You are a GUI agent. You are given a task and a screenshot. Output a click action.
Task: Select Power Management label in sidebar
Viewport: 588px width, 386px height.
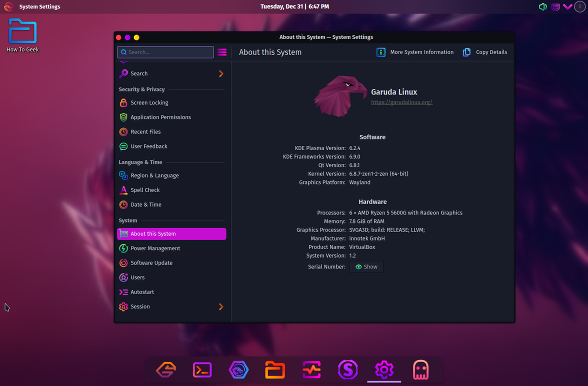tap(155, 248)
